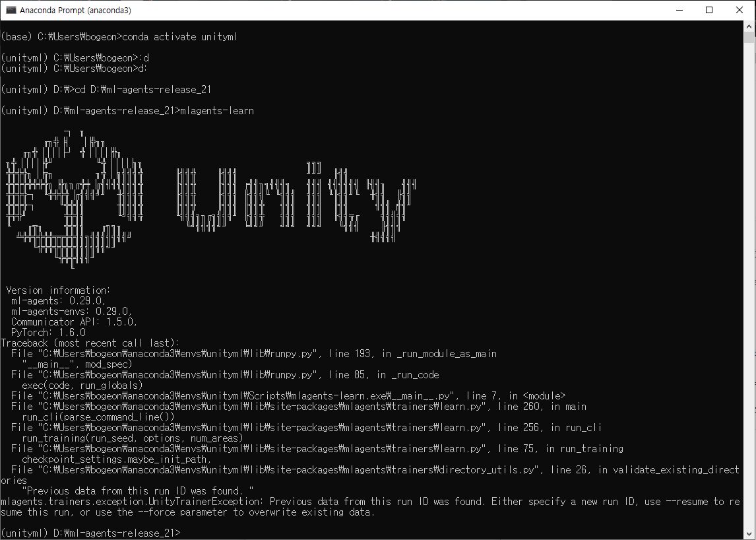This screenshot has height=540, width=756.
Task: Maximize the Anaconda Prompt window
Action: [709, 10]
